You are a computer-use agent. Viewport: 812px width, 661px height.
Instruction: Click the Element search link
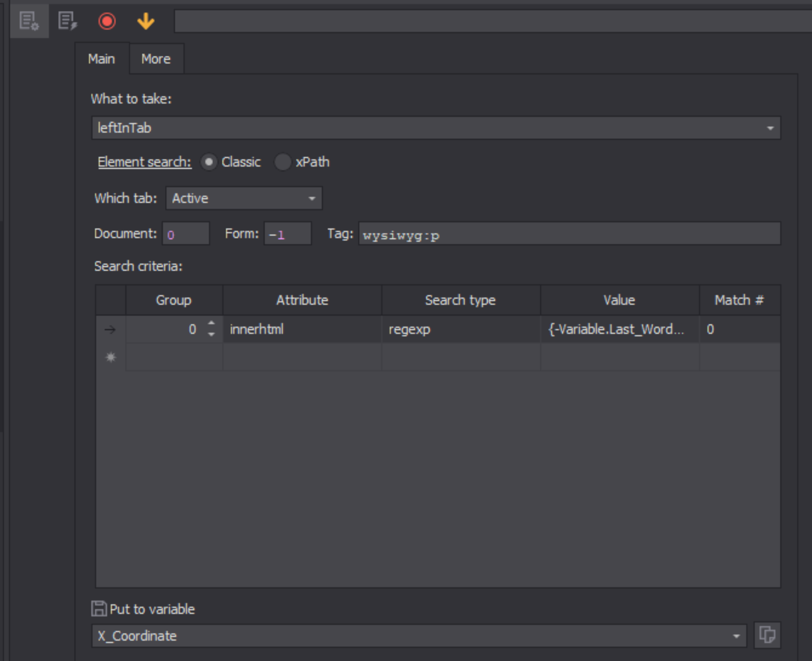click(x=145, y=162)
